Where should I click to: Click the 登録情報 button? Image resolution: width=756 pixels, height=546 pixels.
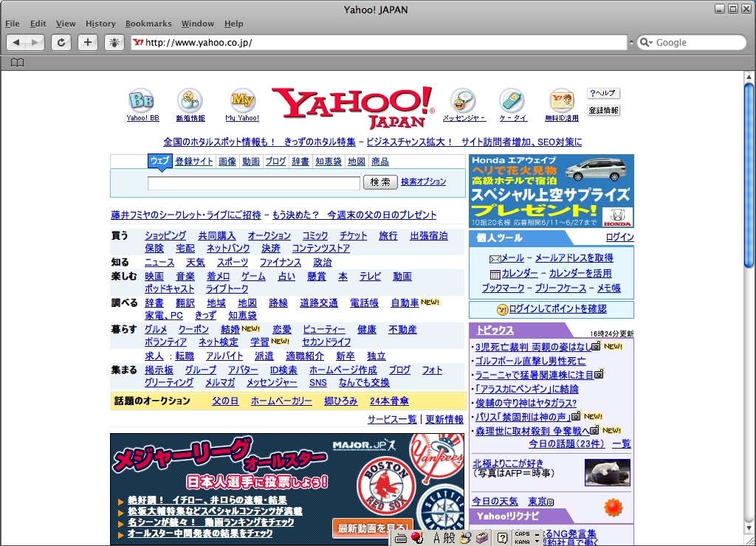point(603,111)
